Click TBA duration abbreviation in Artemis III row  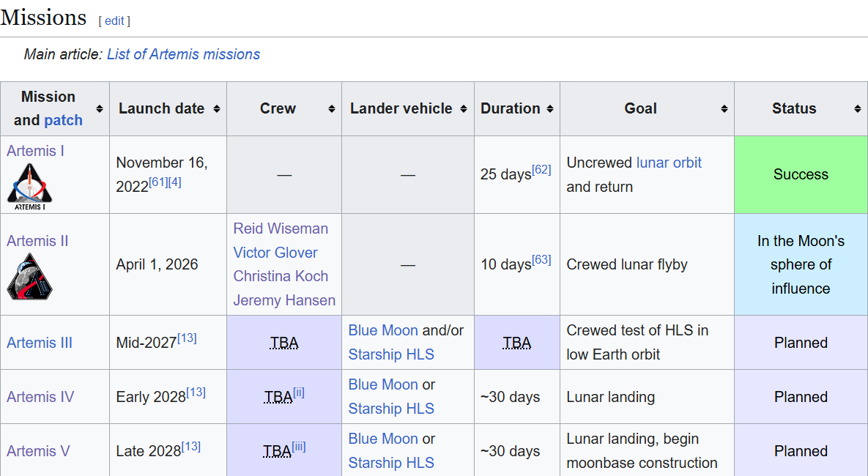517,343
